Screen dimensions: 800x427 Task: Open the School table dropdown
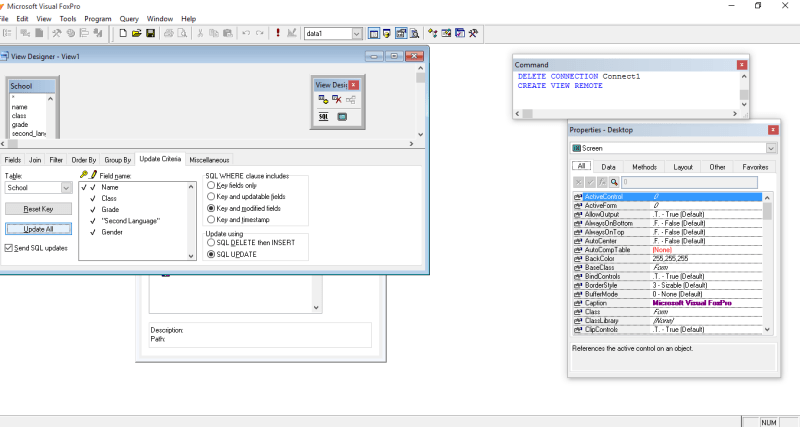(66, 188)
